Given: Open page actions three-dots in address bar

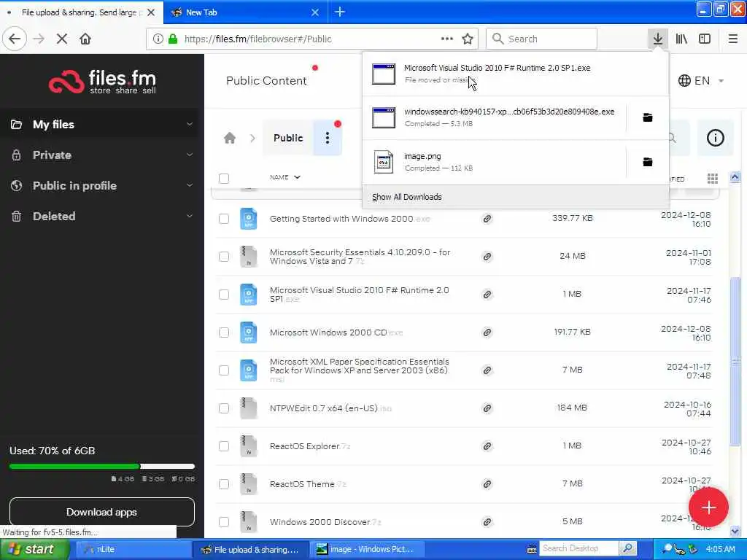Looking at the screenshot, I should tap(447, 39).
